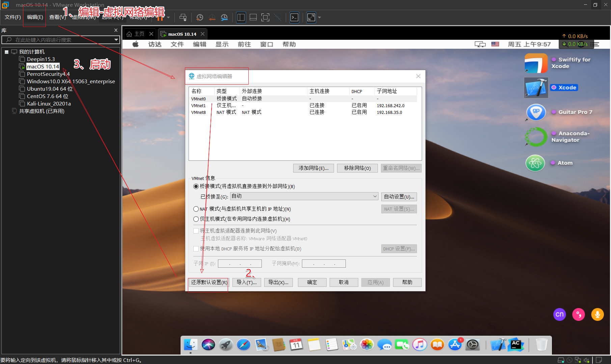Open System Preferences gear in dock
611x364 pixels.
coord(473,344)
